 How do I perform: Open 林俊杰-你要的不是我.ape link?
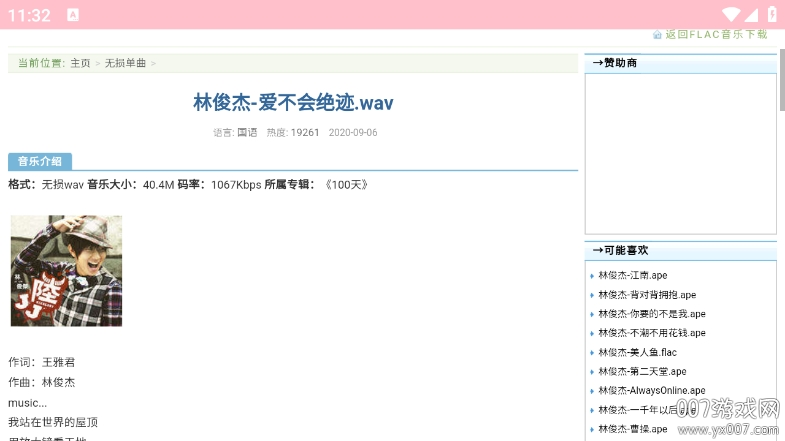[x=652, y=314]
